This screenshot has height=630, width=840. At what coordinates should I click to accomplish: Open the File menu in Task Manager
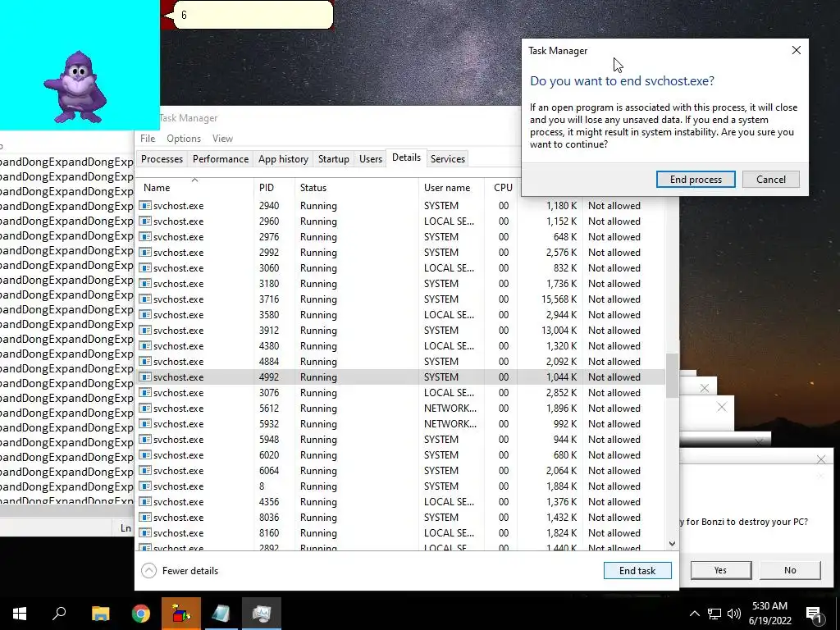tap(148, 138)
